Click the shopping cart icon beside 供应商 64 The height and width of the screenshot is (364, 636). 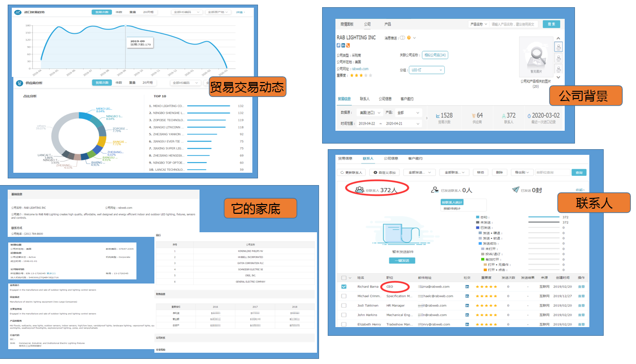point(473,115)
